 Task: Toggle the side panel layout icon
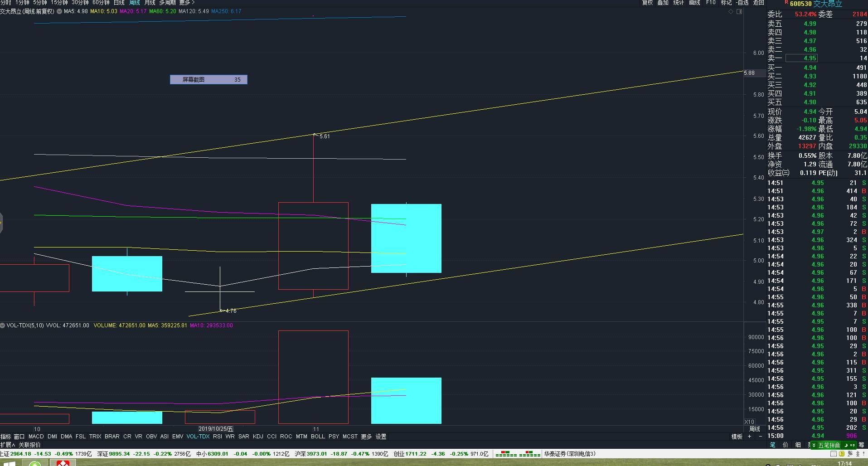(x=739, y=11)
